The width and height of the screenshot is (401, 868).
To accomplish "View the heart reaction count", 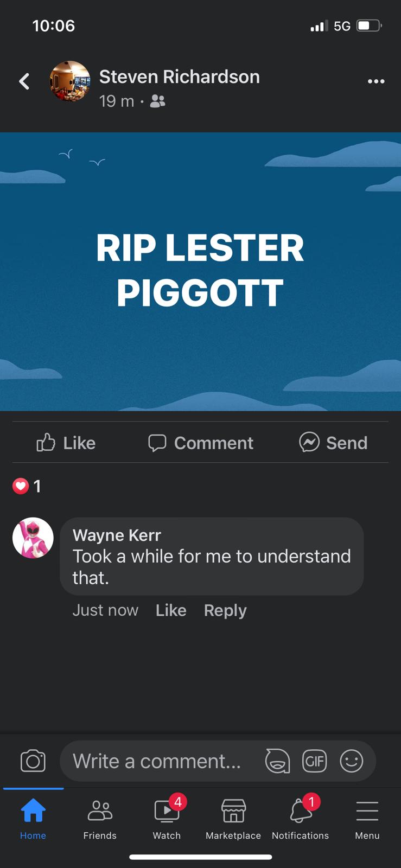I will coord(27,486).
